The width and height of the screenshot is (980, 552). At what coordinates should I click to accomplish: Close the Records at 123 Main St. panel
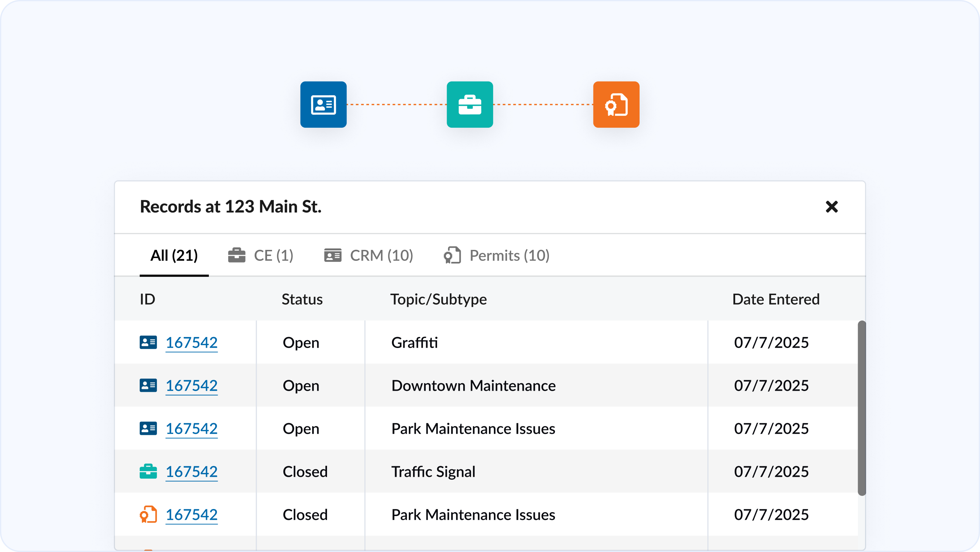831,207
